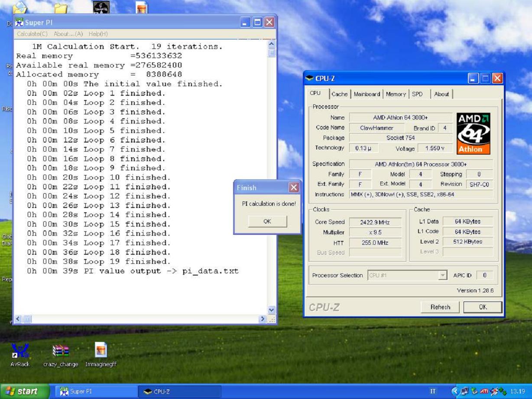Switch to the Mainboard tab
Screen dimensions: 532x399
click(x=367, y=94)
